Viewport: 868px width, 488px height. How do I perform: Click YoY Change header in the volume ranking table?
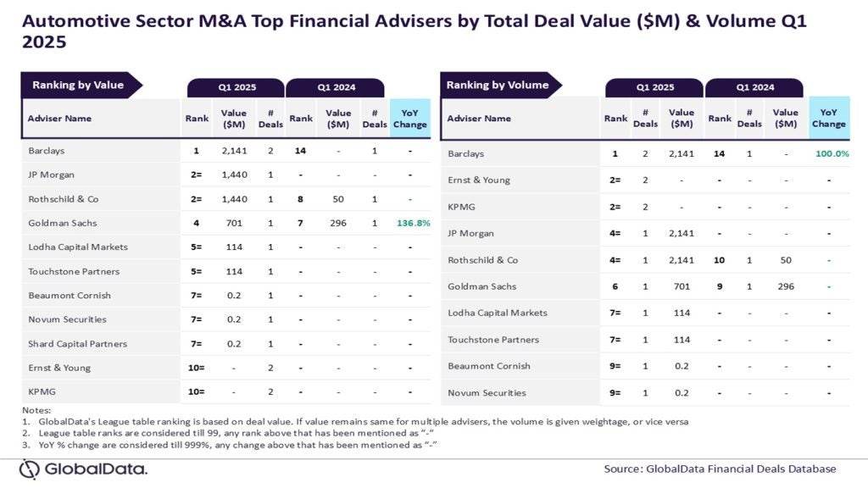(828, 119)
